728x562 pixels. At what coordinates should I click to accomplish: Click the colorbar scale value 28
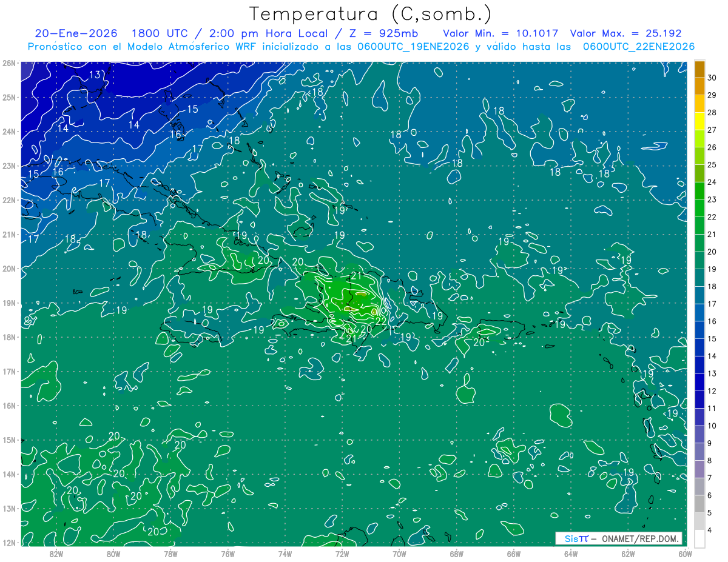(712, 112)
